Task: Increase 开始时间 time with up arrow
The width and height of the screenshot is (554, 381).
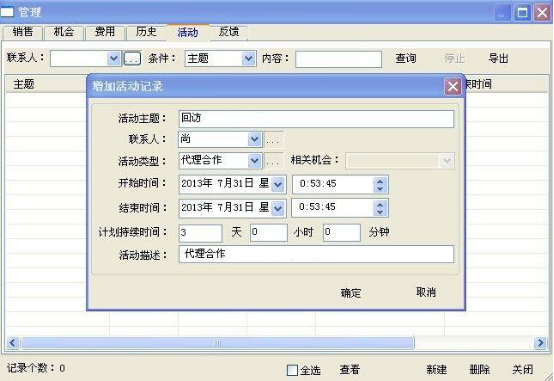Action: (380, 181)
